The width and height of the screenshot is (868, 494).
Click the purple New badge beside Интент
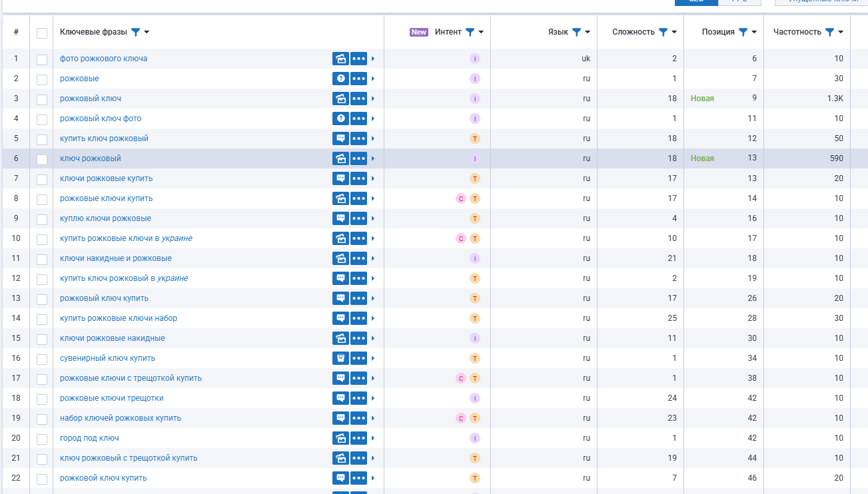(x=419, y=32)
